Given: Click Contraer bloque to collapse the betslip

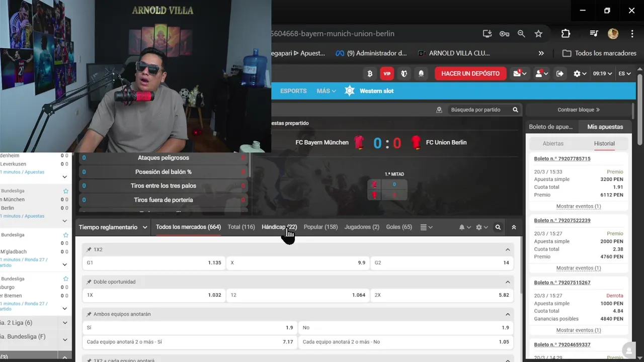Looking at the screenshot, I should click(579, 110).
